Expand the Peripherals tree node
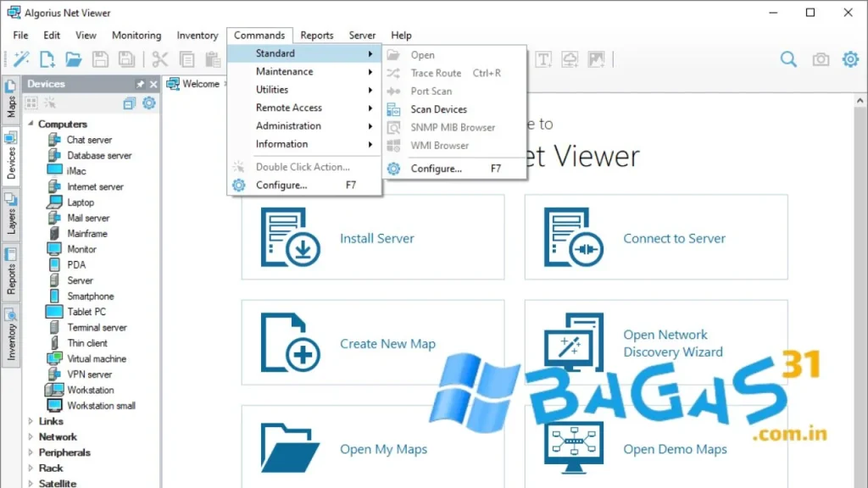The width and height of the screenshot is (868, 488). 31,452
